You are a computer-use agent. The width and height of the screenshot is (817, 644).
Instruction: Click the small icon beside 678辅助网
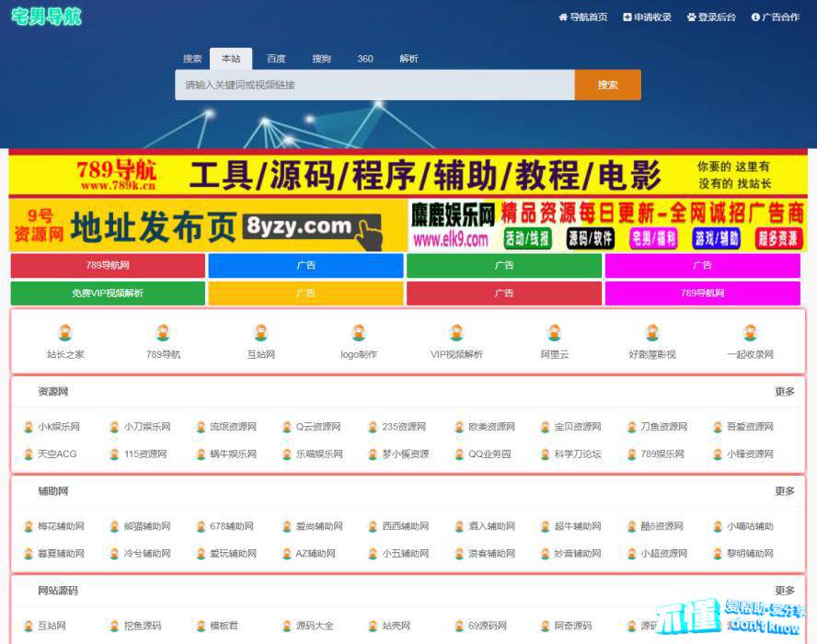pyautogui.click(x=201, y=526)
